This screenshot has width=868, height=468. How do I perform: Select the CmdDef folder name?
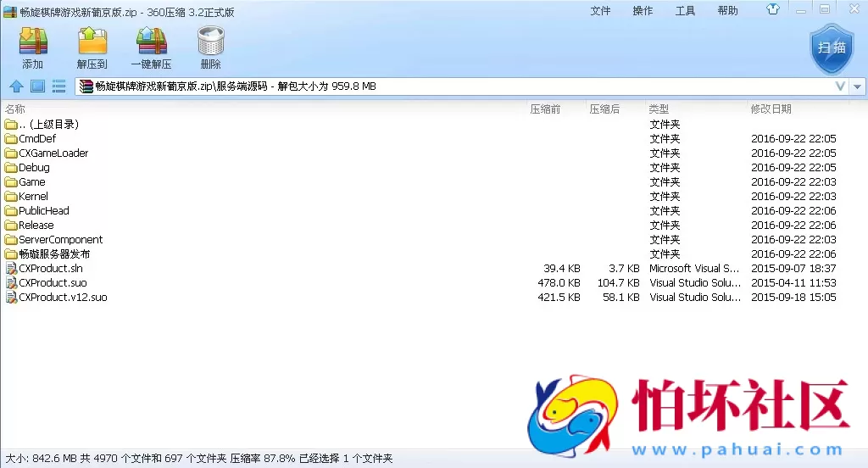tap(37, 138)
